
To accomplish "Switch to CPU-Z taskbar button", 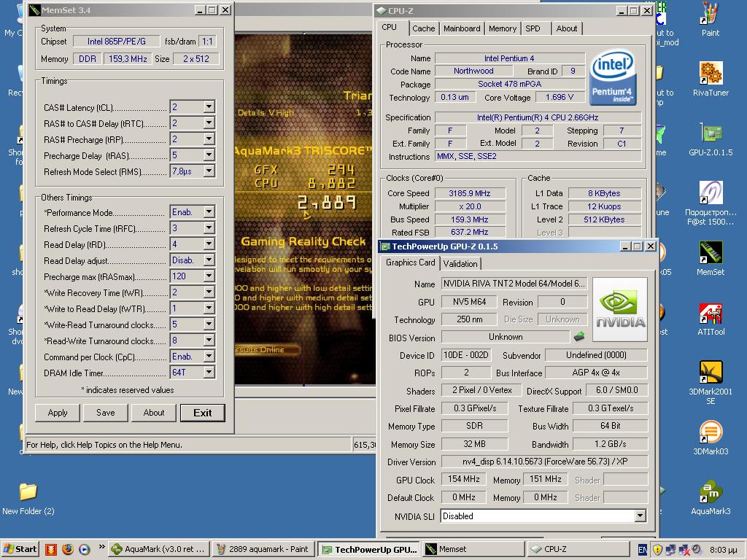I will [578, 549].
